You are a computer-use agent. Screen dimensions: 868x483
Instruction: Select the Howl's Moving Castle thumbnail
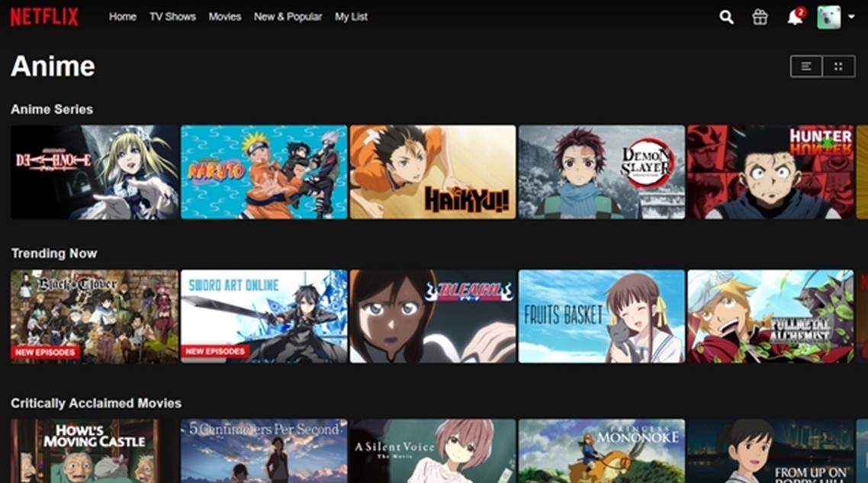click(95, 451)
